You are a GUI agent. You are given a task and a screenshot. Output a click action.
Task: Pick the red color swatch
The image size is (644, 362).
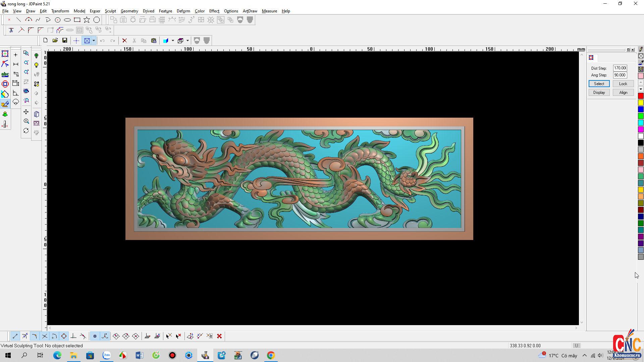[x=641, y=96]
